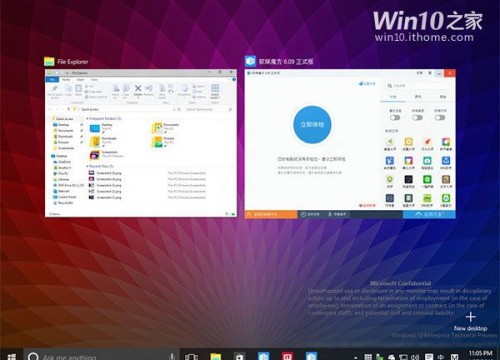
Task: Select Screenshot (5).png in Recent files
Action: (x=105, y=173)
